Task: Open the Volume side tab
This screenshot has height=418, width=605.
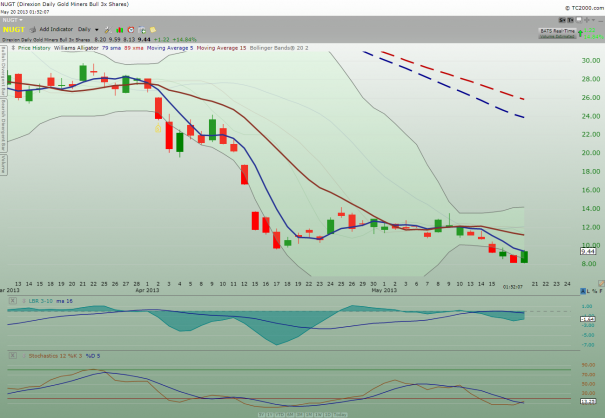Action: click(x=3, y=165)
